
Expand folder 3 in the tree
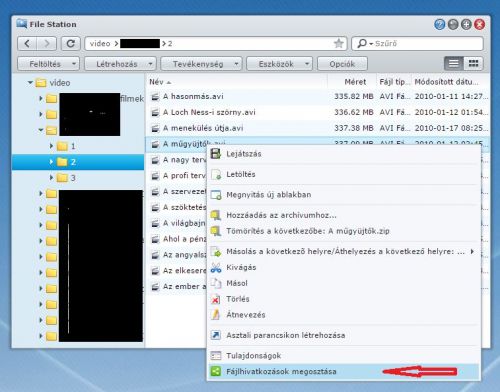(51, 178)
